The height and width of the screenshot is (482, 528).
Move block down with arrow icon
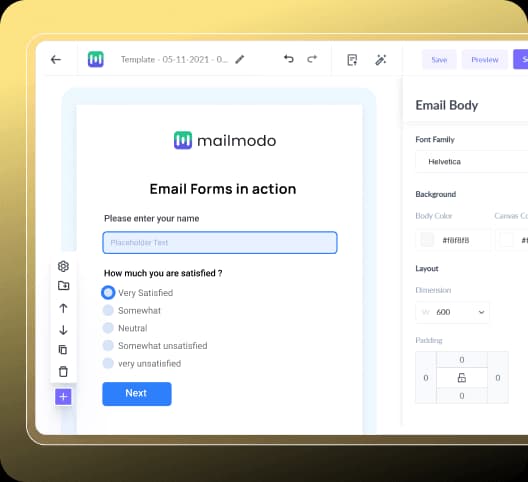[63, 329]
